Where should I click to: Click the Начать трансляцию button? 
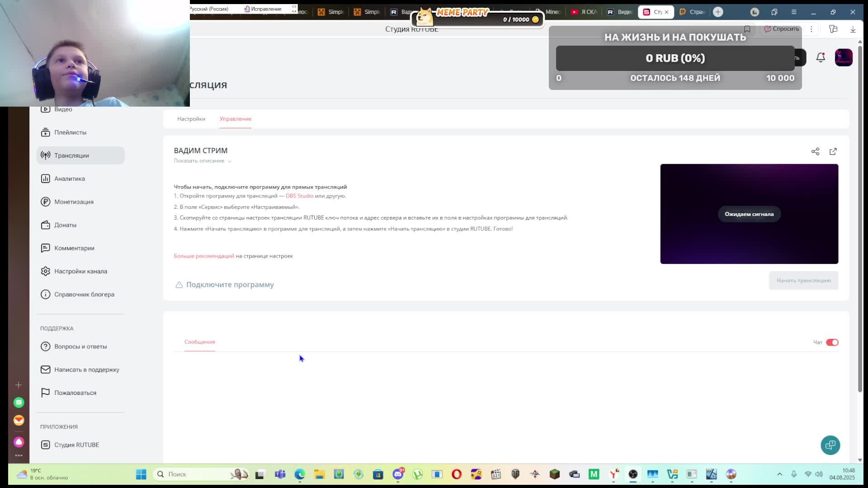coord(803,281)
